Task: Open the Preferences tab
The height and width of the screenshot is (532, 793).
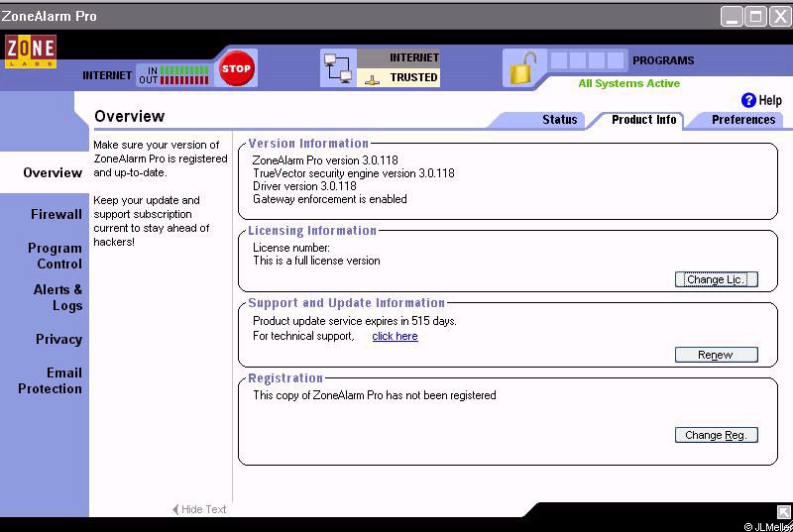Action: tap(743, 120)
